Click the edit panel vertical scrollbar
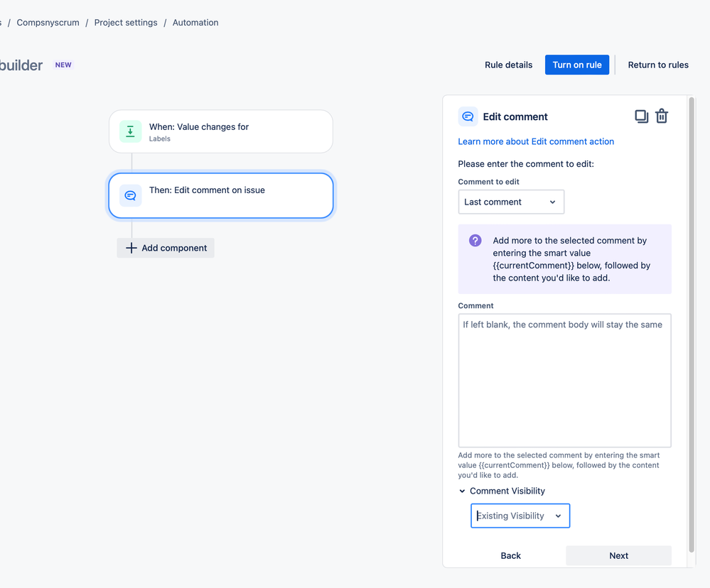The height and width of the screenshot is (588, 710). pos(691,325)
